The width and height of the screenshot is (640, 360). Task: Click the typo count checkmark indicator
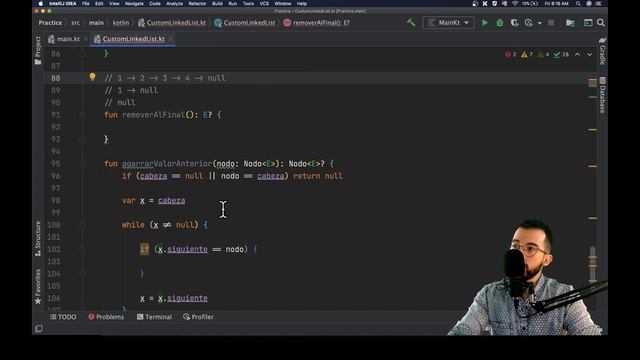coord(561,54)
